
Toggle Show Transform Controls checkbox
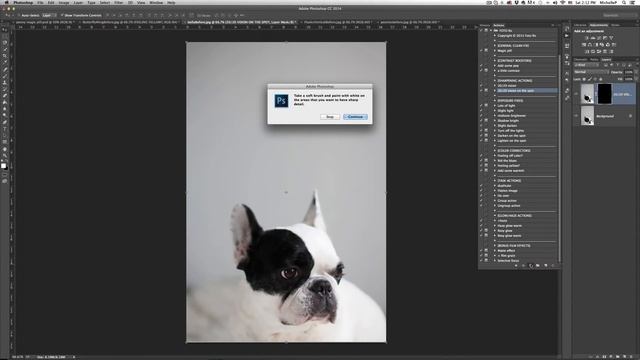pos(62,16)
